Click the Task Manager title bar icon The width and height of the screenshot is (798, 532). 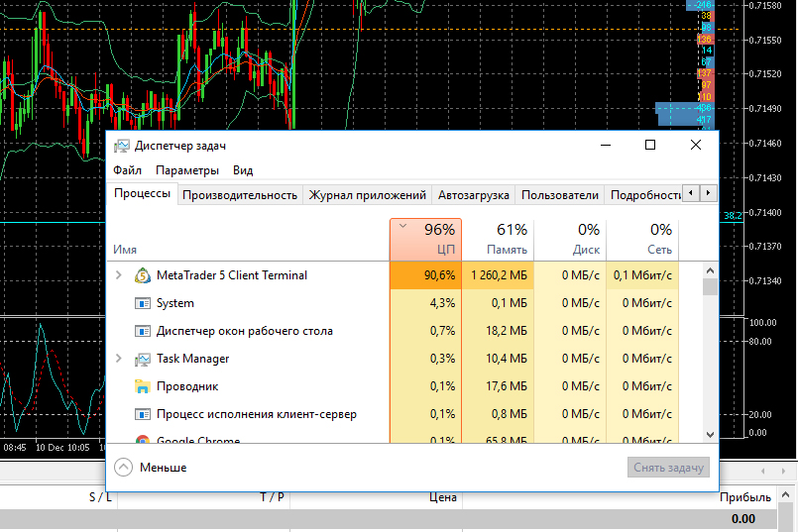[x=122, y=146]
